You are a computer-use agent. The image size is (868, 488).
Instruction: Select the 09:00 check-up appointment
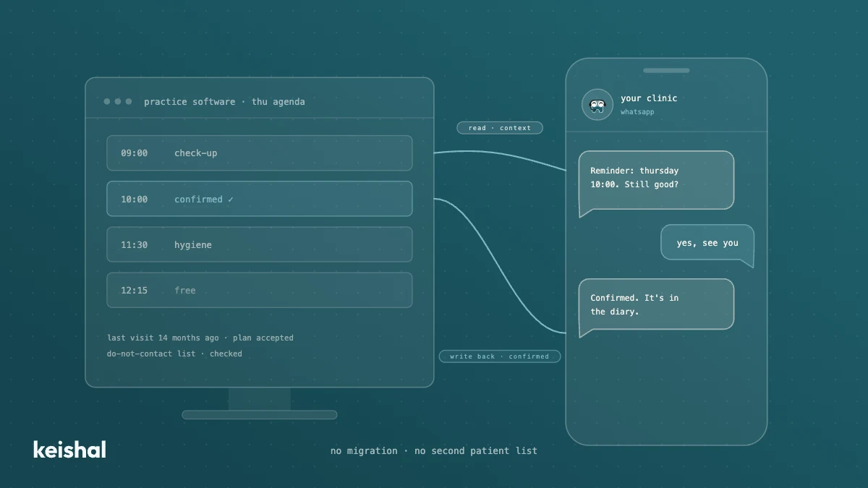[260, 153]
